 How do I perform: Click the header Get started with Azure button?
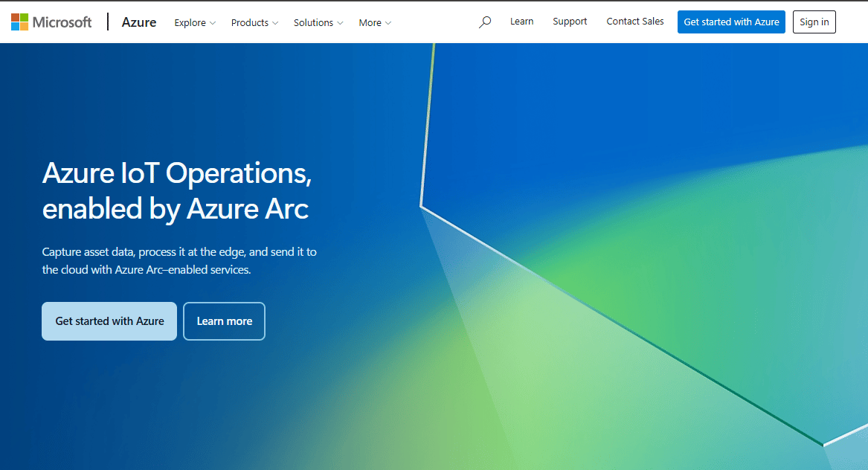[x=731, y=22]
